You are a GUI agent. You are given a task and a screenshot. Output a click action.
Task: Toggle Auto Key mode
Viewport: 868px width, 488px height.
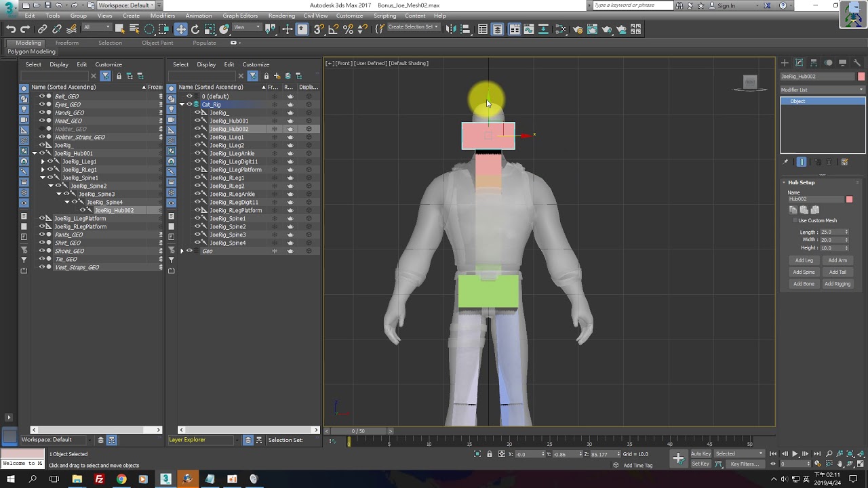click(x=701, y=453)
